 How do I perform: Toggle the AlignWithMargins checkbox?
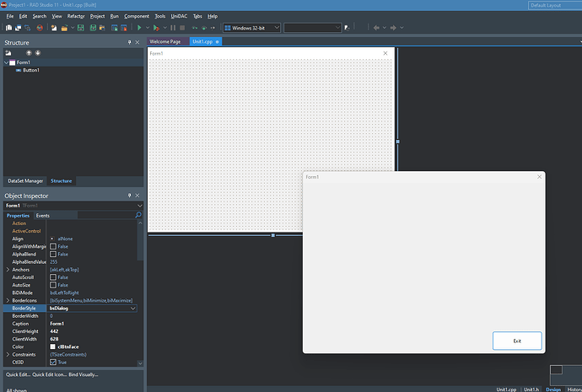coord(53,246)
